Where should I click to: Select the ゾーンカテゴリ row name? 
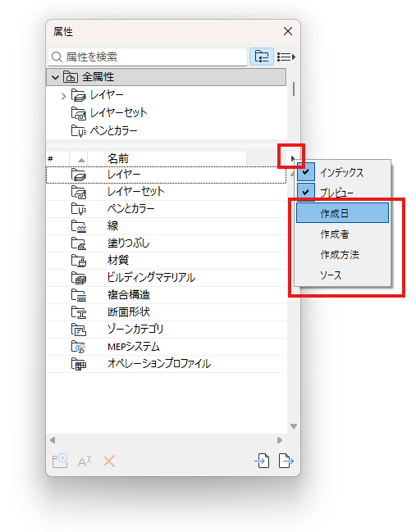[135, 329]
